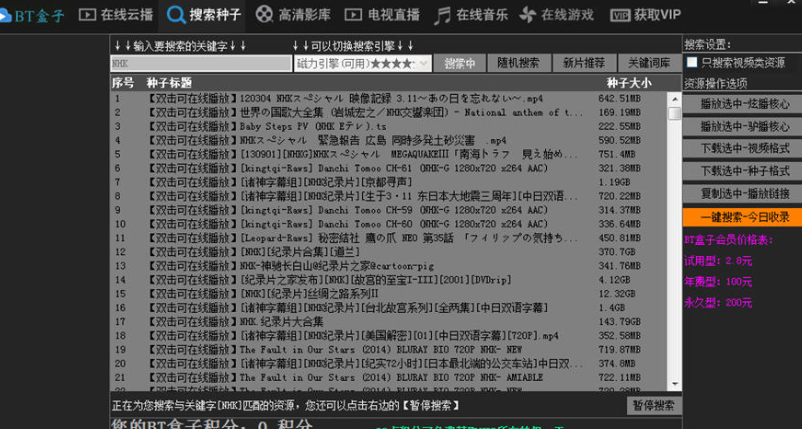The image size is (802, 429).
Task: Click the 获取VIP badge icon
Action: [x=620, y=16]
